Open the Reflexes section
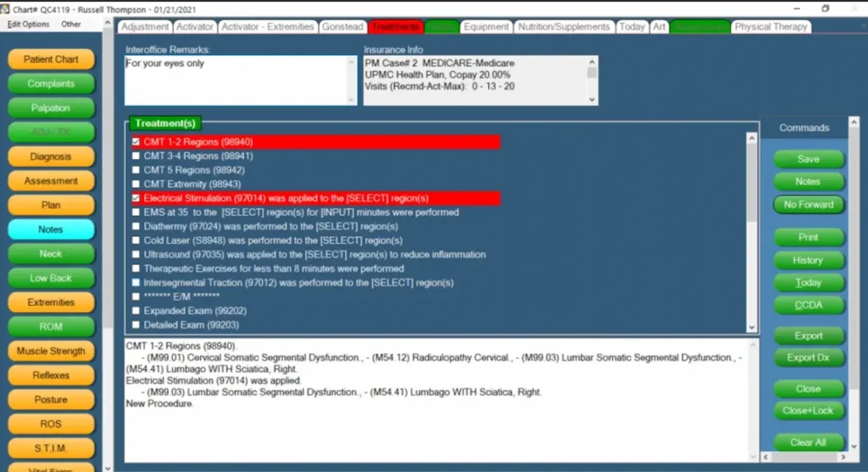The image size is (868, 472). coord(51,375)
